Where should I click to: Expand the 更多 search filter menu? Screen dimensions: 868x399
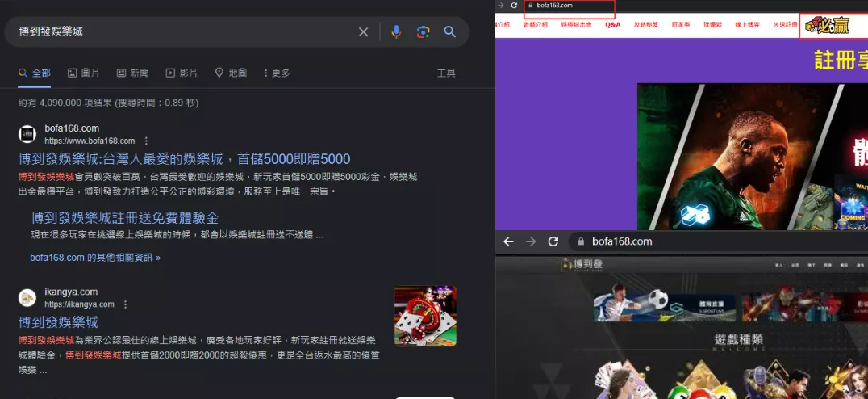pyautogui.click(x=276, y=73)
